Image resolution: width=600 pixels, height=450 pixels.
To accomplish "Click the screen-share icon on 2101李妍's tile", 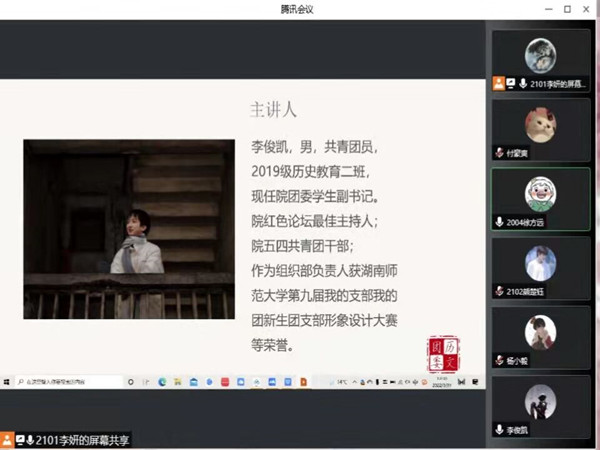I will [510, 84].
